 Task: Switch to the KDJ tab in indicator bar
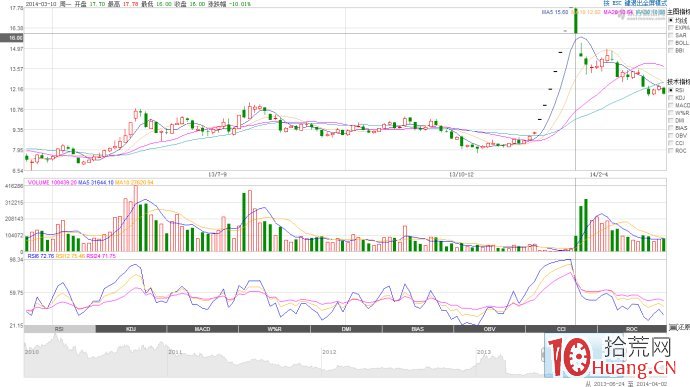tap(131, 329)
